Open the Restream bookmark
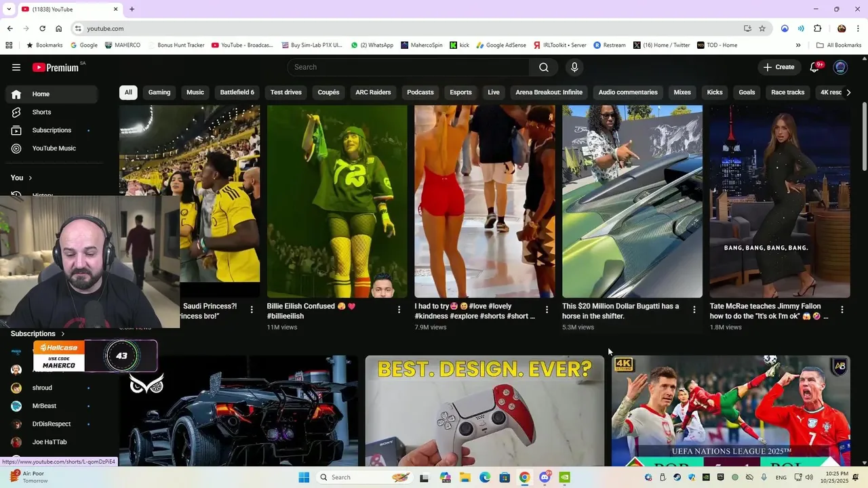Image resolution: width=868 pixels, height=488 pixels. (610, 45)
